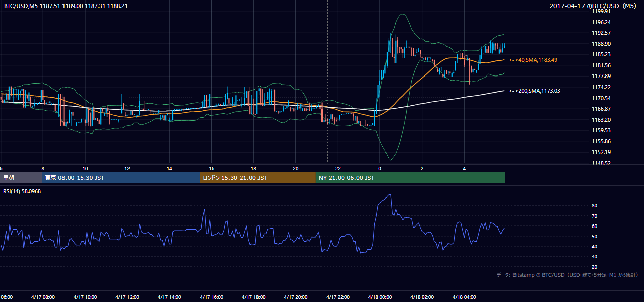Viewport: 644px width, 302px height.
Task: Click price axis label 1163.20
Action: (x=601, y=120)
